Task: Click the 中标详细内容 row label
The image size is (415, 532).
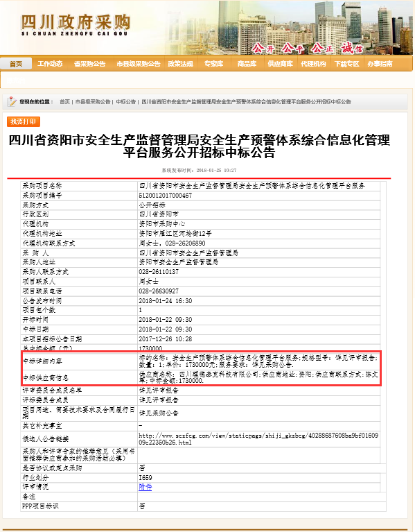Action: 42,361
